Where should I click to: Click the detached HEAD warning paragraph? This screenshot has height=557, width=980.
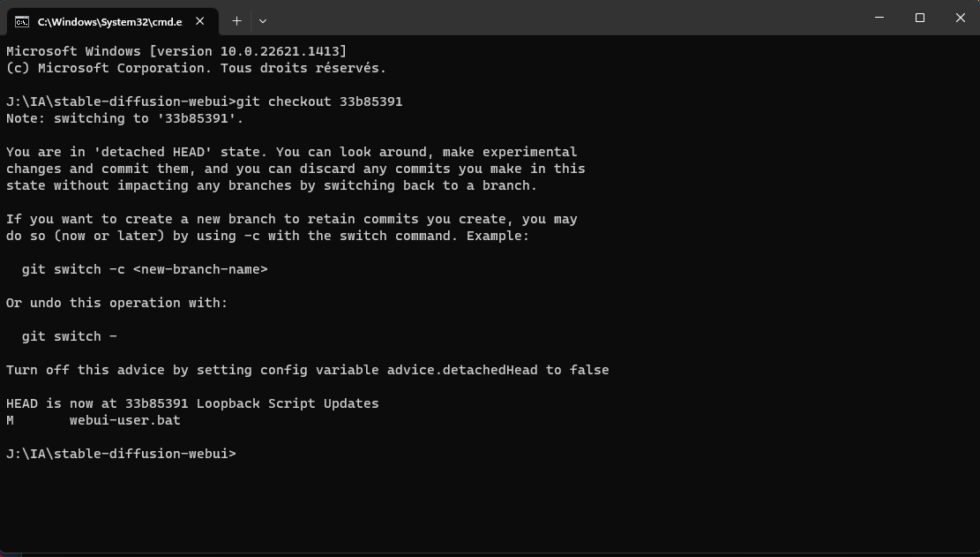(x=291, y=168)
